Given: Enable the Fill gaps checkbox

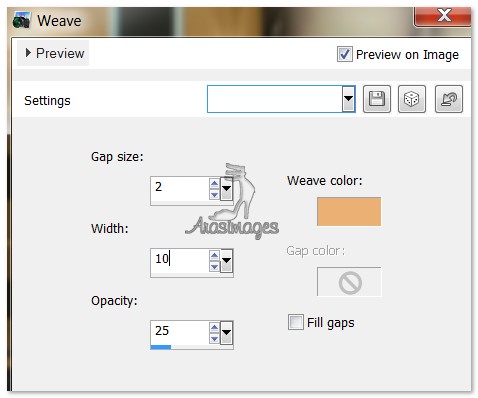Looking at the screenshot, I should coord(296,322).
